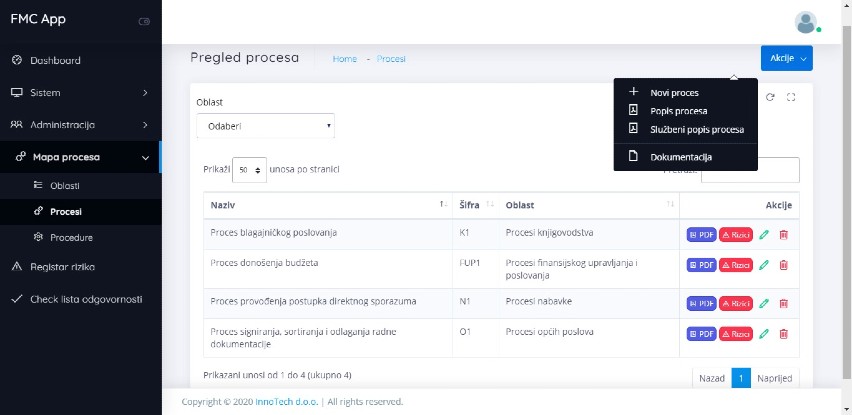Click the edit pencil for Proces blagajničkog poslovanja
Screen dimensions: 852x415
pyautogui.click(x=764, y=235)
